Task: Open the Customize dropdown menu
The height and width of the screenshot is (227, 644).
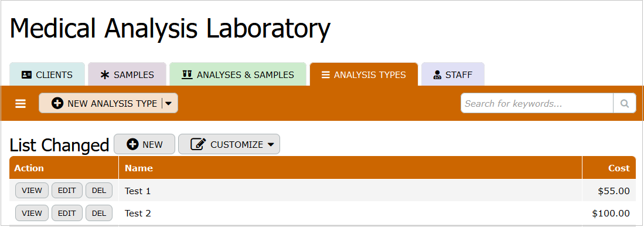Action: coord(229,144)
